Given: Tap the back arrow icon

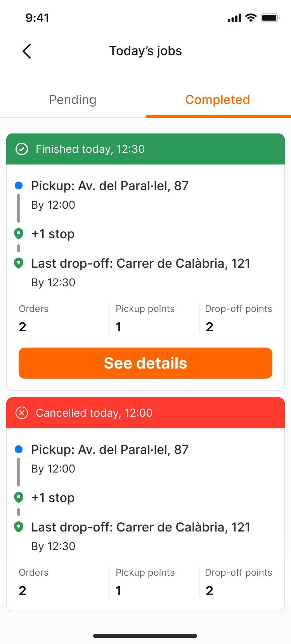Looking at the screenshot, I should (x=26, y=51).
